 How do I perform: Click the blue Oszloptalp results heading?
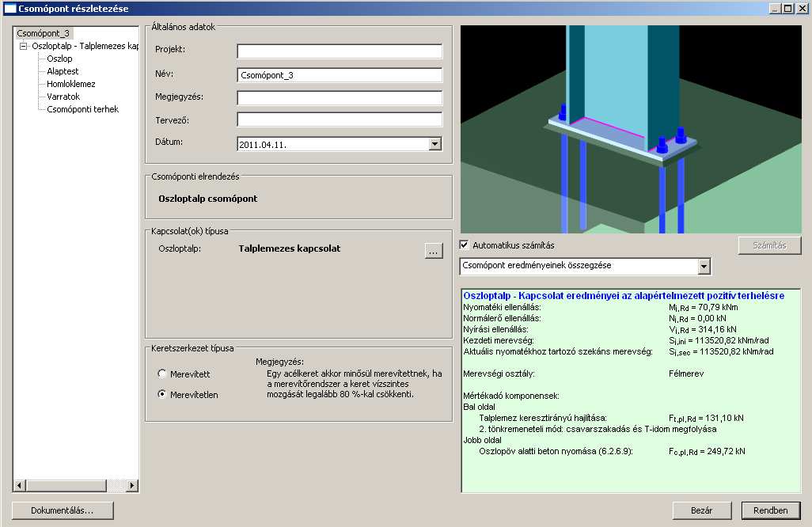point(624,296)
